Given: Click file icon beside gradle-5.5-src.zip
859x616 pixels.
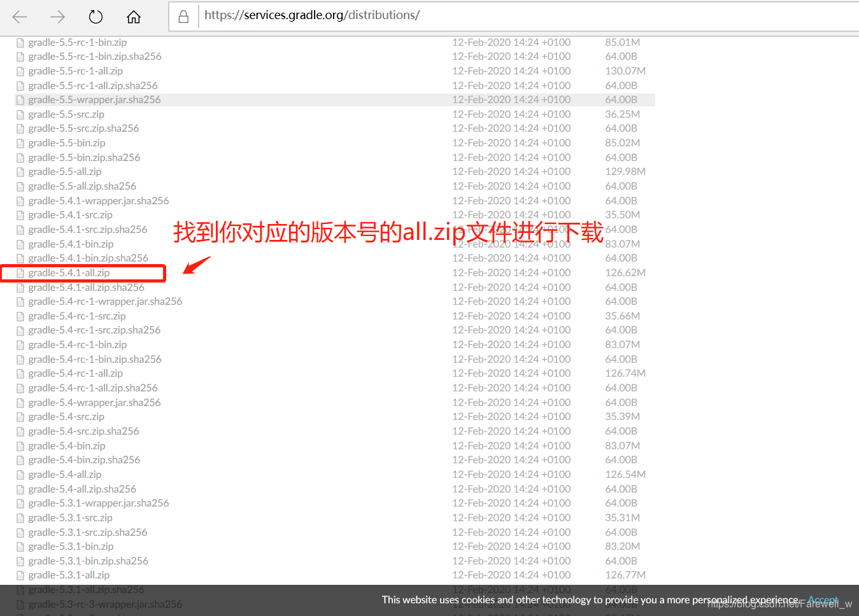Looking at the screenshot, I should 20,115.
